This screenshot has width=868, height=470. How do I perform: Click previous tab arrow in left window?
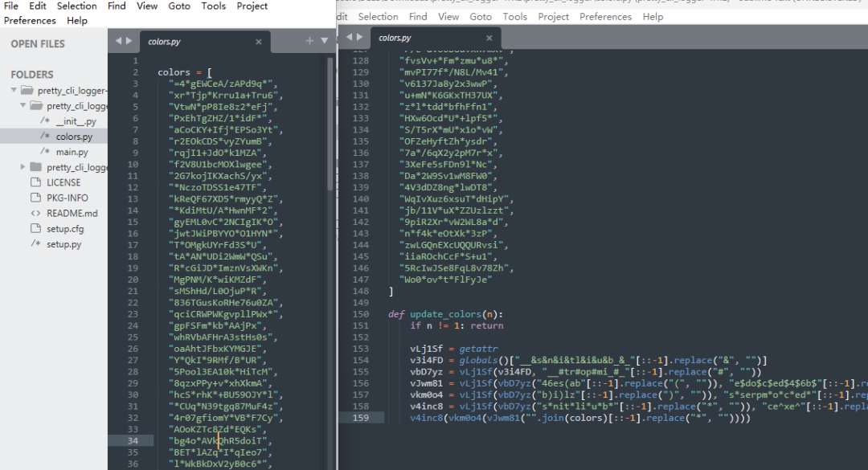[x=118, y=40]
